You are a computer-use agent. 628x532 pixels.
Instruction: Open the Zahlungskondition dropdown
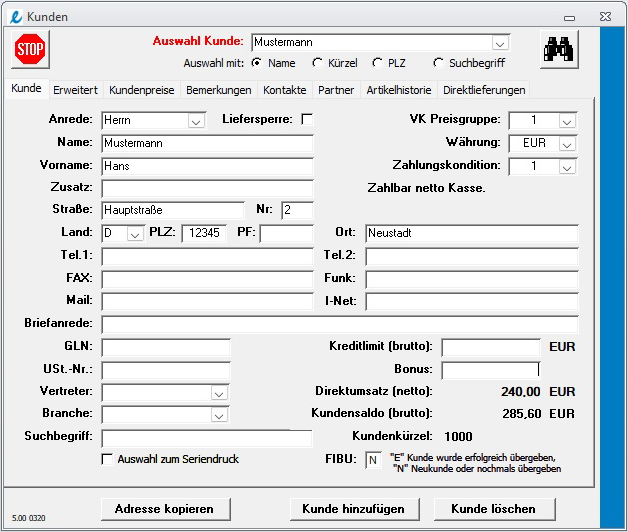[x=567, y=167]
